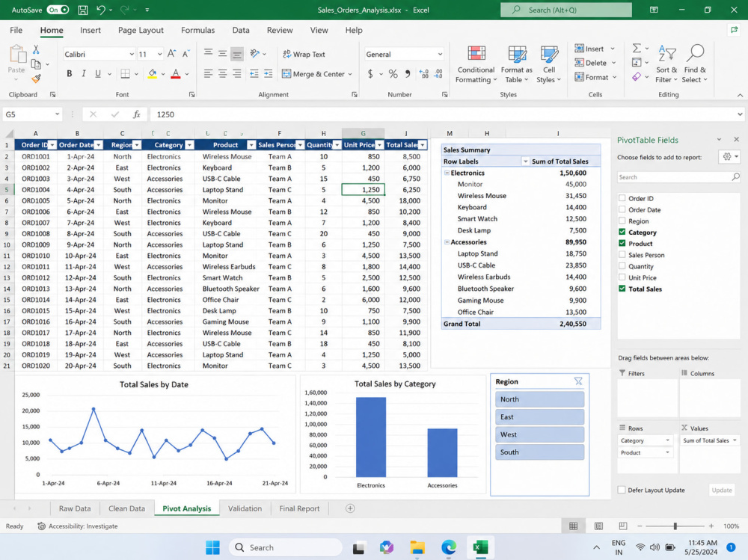The height and width of the screenshot is (560, 748).
Task: Open the Data ribbon tab
Action: 240,30
